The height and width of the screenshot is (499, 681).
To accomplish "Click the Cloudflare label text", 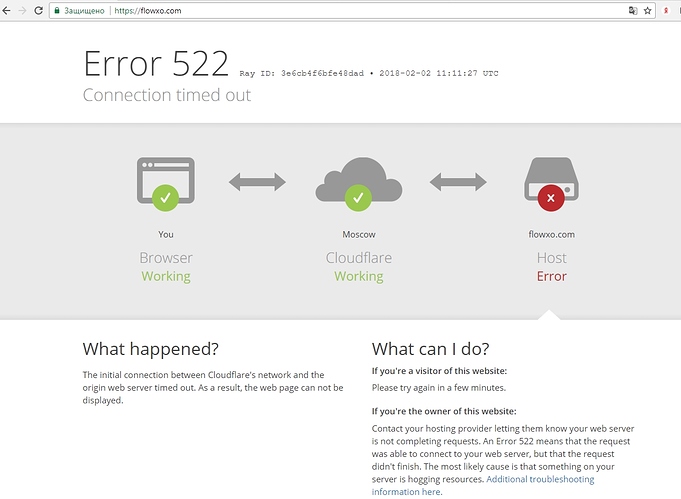I will click(x=359, y=258).
